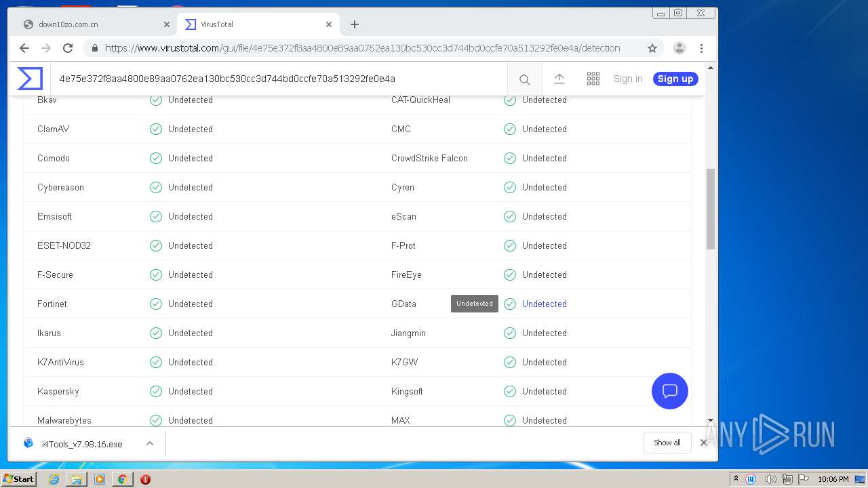Click the search magnifier icon

(x=524, y=79)
